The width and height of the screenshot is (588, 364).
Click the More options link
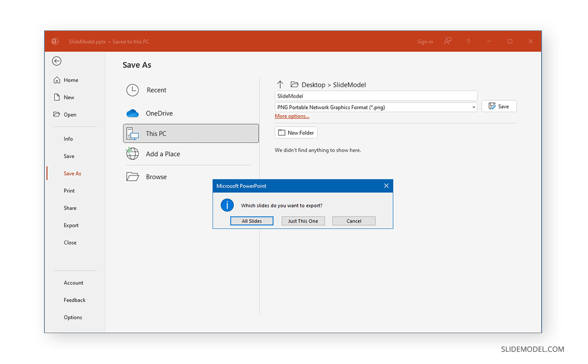292,116
